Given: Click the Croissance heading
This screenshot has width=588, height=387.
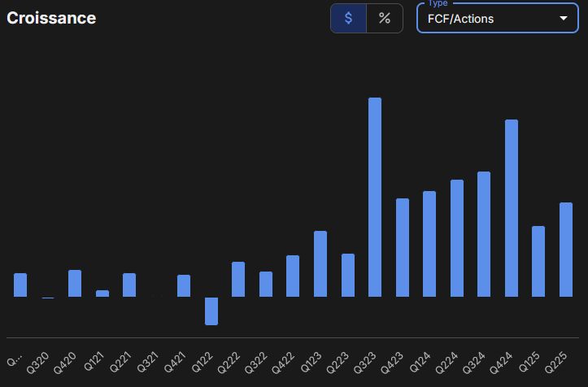Looking at the screenshot, I should coord(51,18).
